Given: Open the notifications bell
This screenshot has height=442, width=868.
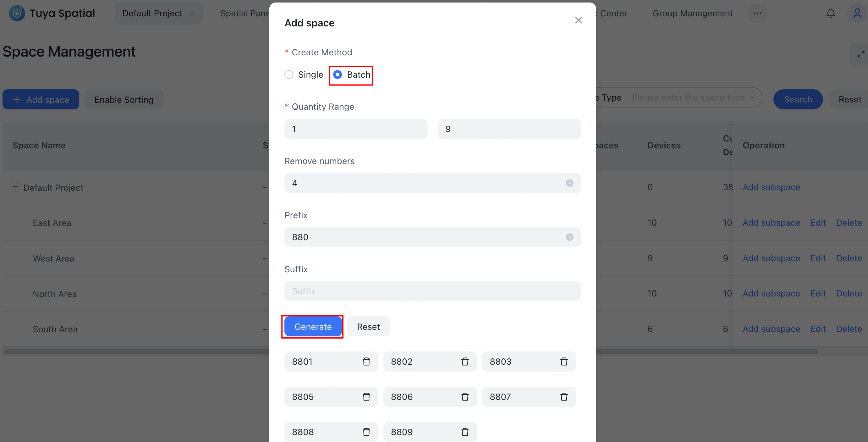Looking at the screenshot, I should point(831,14).
